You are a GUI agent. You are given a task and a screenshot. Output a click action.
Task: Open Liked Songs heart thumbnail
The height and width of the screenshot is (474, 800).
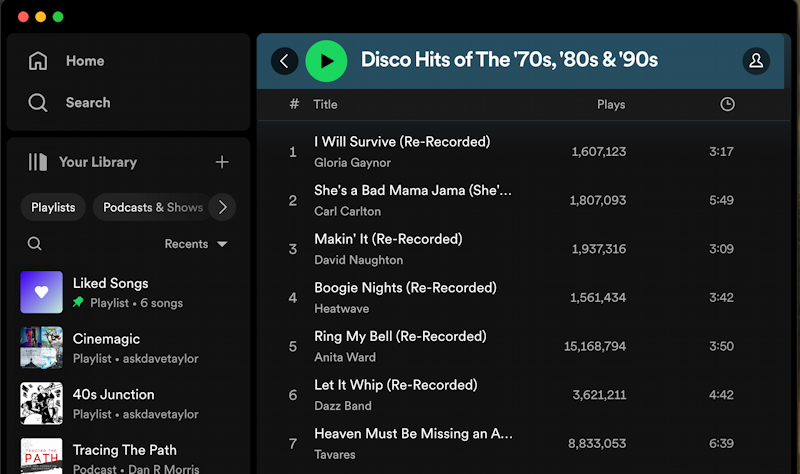coord(41,292)
